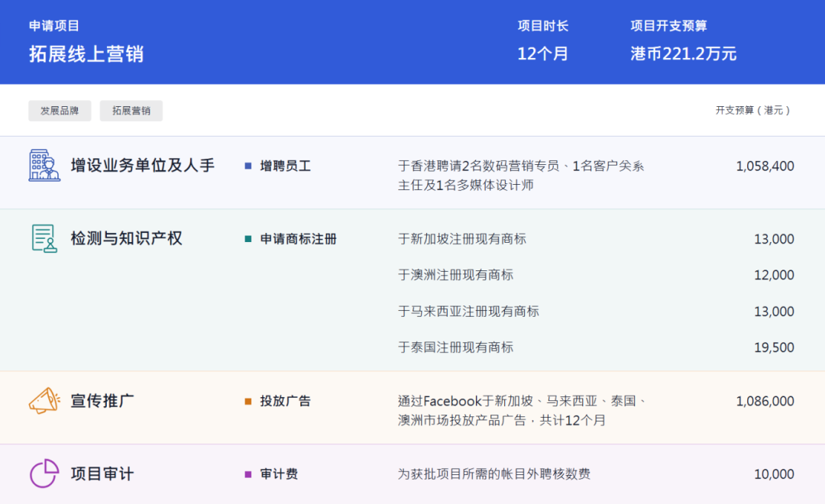Click the 项目开支预算 header label
This screenshot has height=504, width=825.
point(668,26)
